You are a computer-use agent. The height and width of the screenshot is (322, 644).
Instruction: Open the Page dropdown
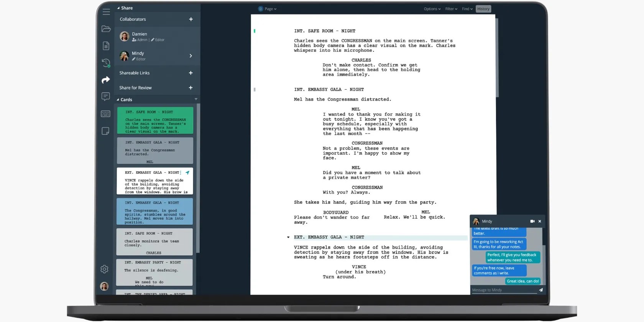pyautogui.click(x=267, y=9)
